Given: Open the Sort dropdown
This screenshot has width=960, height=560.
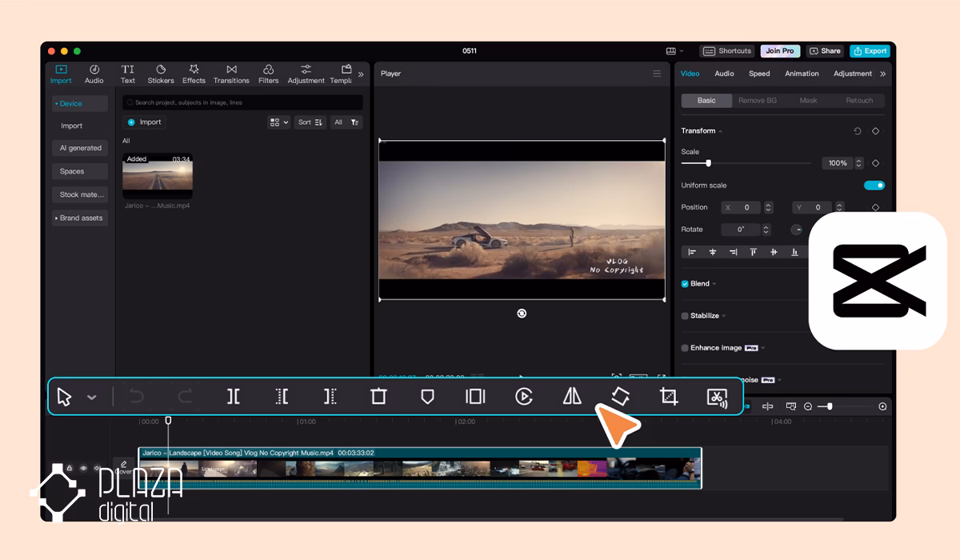Looking at the screenshot, I should [x=310, y=122].
